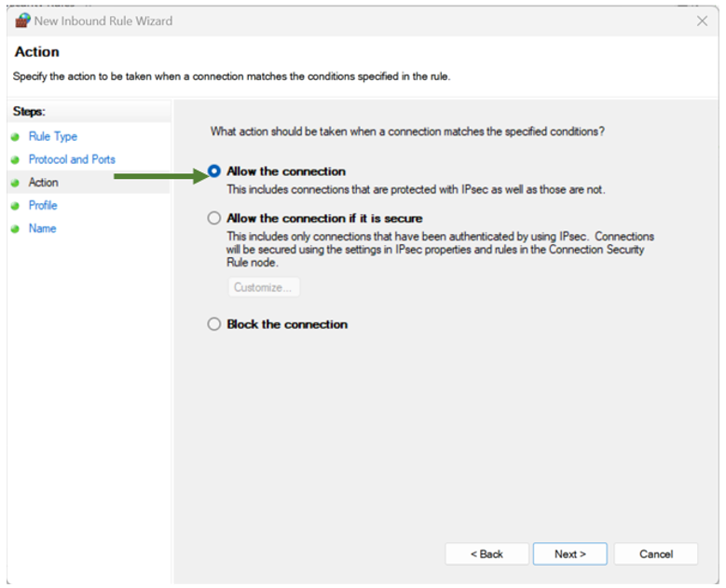This screenshot has height=588, width=726.
Task: Click green bullet beside Rule Type step
Action: [15, 137]
